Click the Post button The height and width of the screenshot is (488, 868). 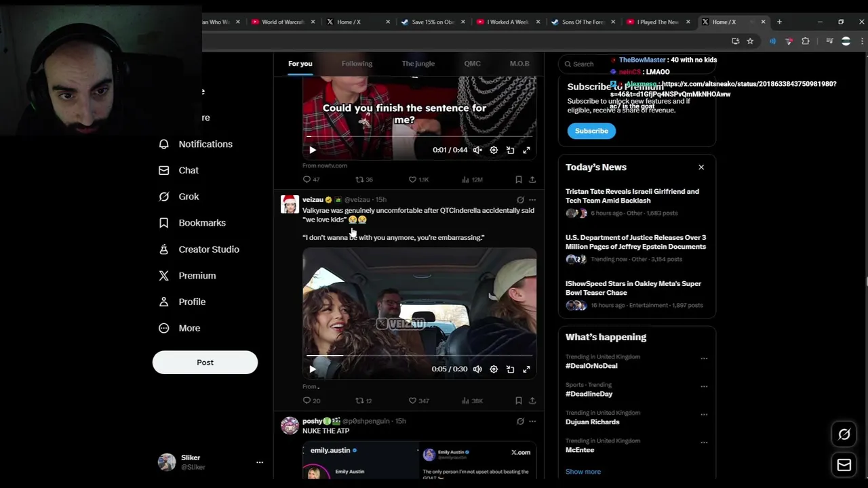[x=205, y=363]
